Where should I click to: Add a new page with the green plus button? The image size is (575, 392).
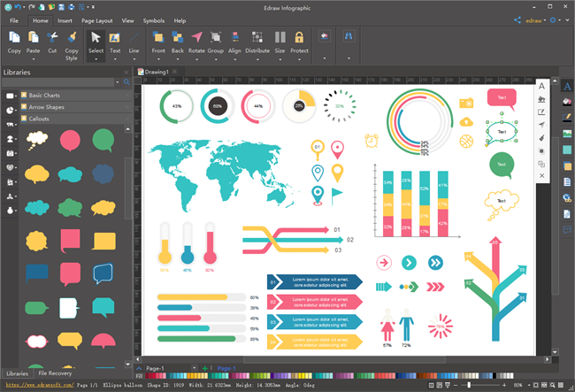pos(204,368)
